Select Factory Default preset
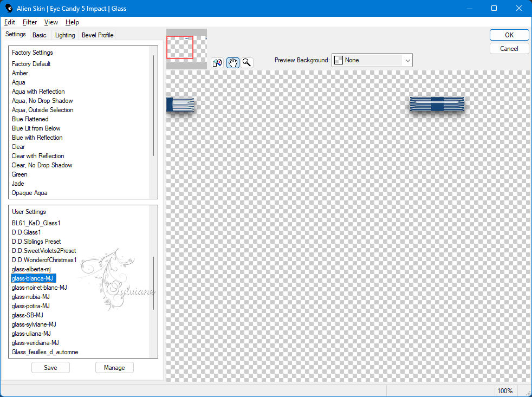Viewport: 532px width, 397px height. coord(31,64)
